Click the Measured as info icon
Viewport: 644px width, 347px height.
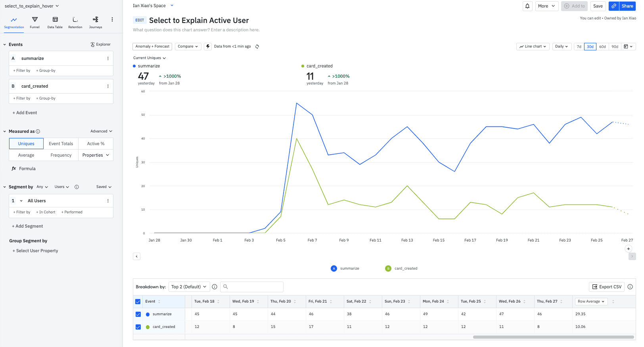pos(38,131)
